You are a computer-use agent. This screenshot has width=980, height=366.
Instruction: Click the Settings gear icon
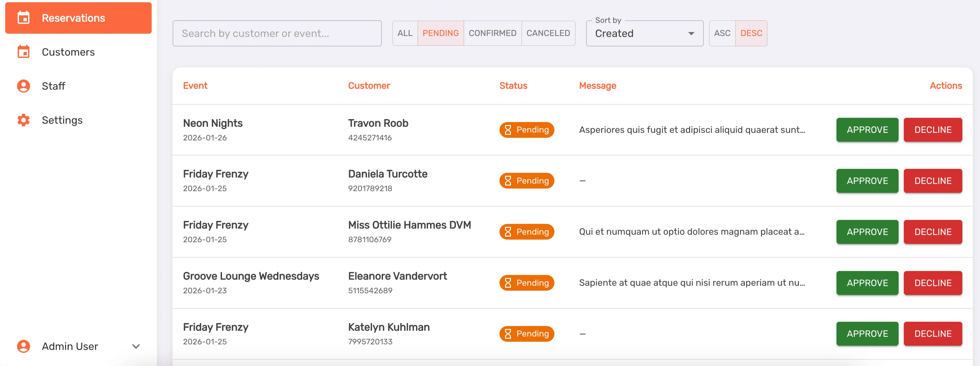pos(24,120)
